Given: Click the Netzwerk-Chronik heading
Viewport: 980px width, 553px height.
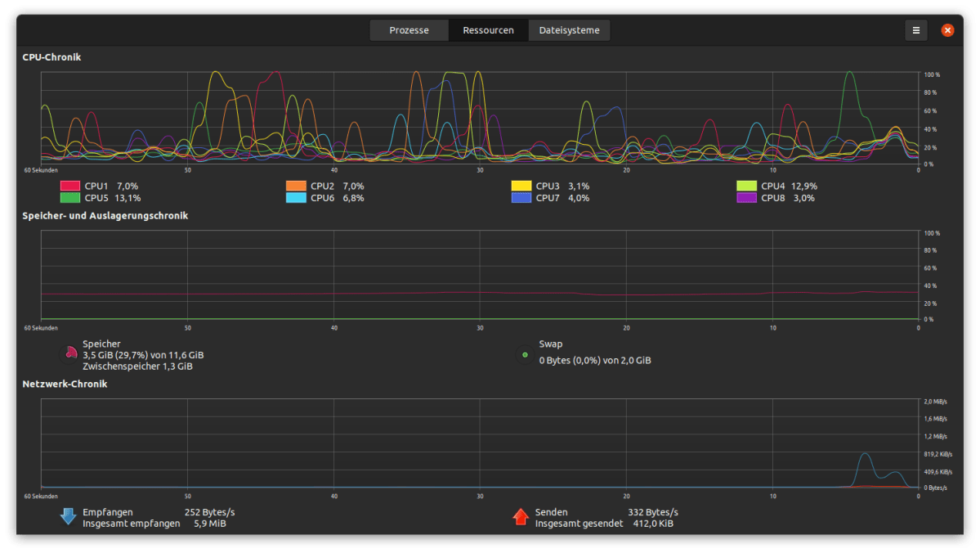Looking at the screenshot, I should pos(65,384).
